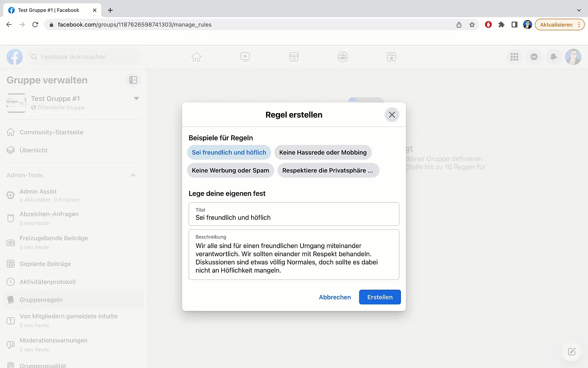Select the example rule "Sei freundlich und höflich"
Screen dimensions: 588x368
point(229,152)
